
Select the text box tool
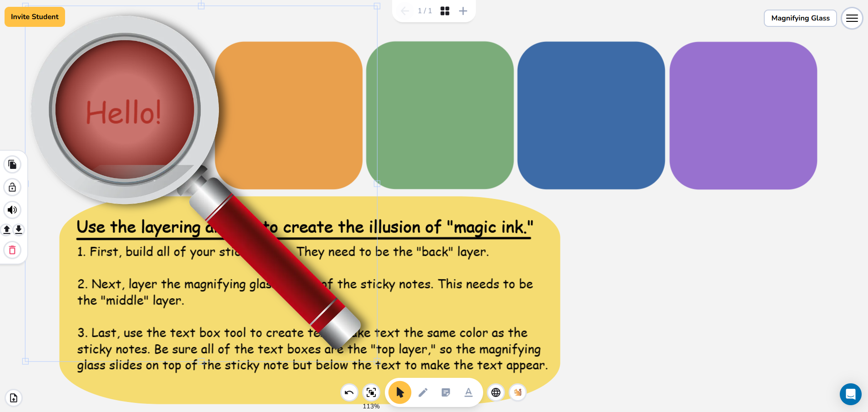click(x=469, y=392)
